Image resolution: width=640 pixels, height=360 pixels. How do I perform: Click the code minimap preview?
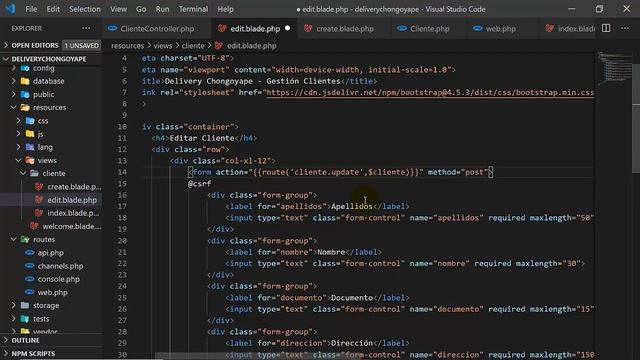613,69
